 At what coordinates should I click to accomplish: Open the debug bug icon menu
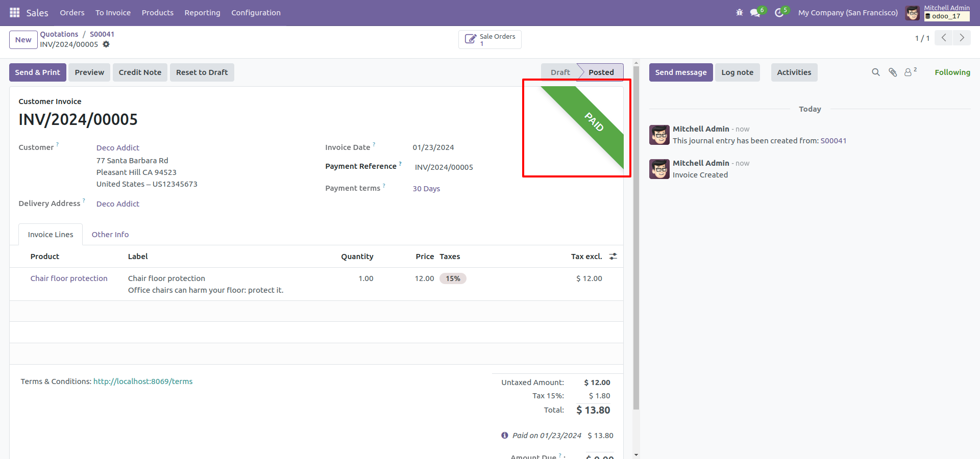point(740,12)
